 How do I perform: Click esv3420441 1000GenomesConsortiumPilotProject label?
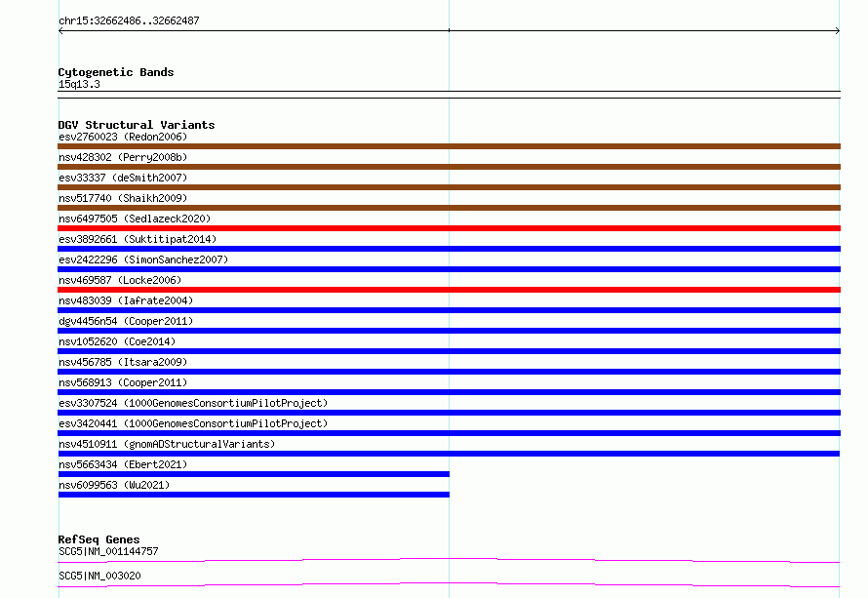point(193,423)
